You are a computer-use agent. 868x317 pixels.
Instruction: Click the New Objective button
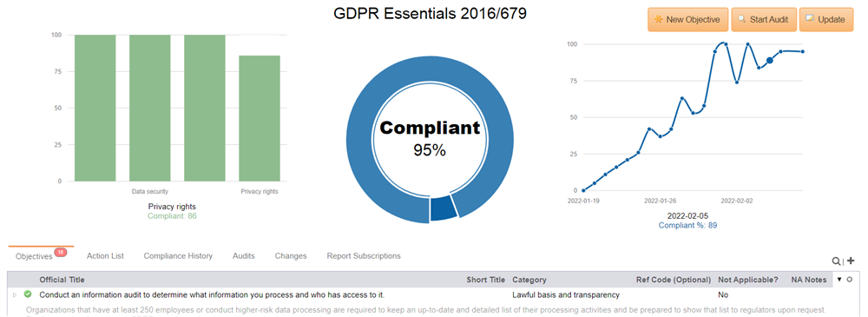(687, 19)
